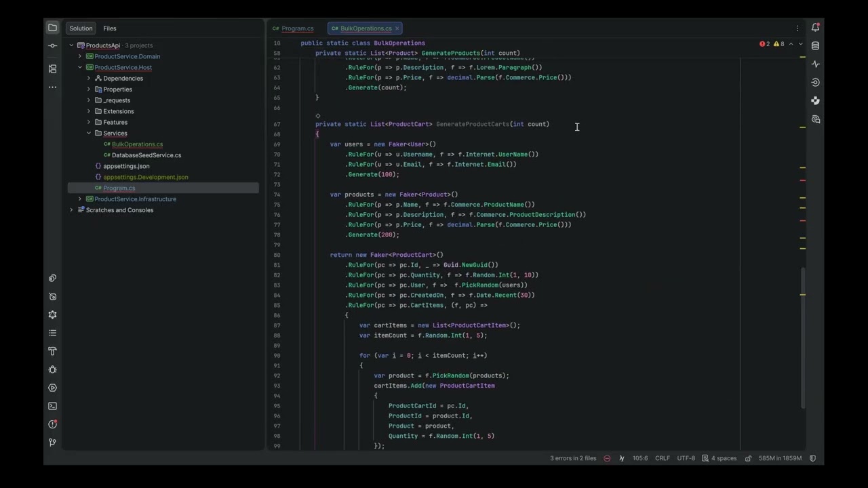Click the power save lightning status icon
The height and width of the screenshot is (488, 868).
click(622, 458)
